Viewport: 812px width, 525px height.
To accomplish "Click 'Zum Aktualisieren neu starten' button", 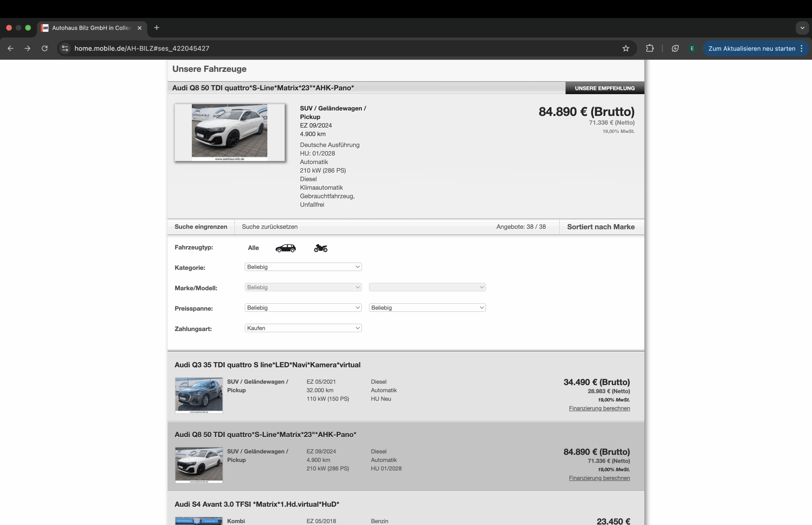I will pos(752,48).
